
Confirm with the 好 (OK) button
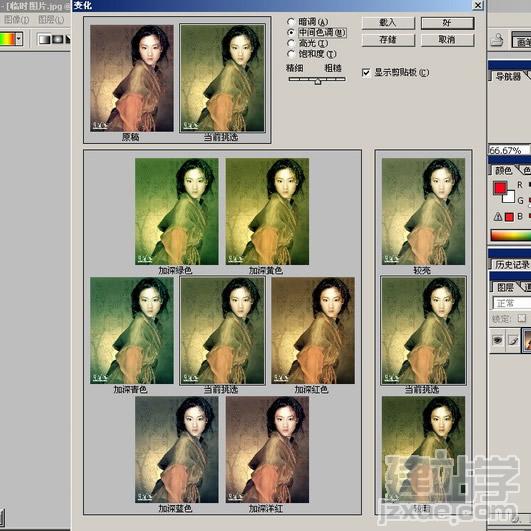tap(447, 23)
